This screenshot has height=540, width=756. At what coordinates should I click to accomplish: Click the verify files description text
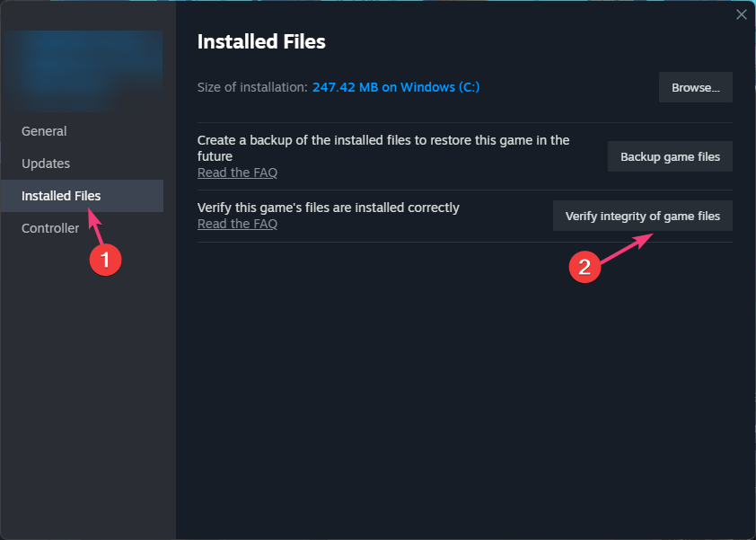click(x=328, y=208)
